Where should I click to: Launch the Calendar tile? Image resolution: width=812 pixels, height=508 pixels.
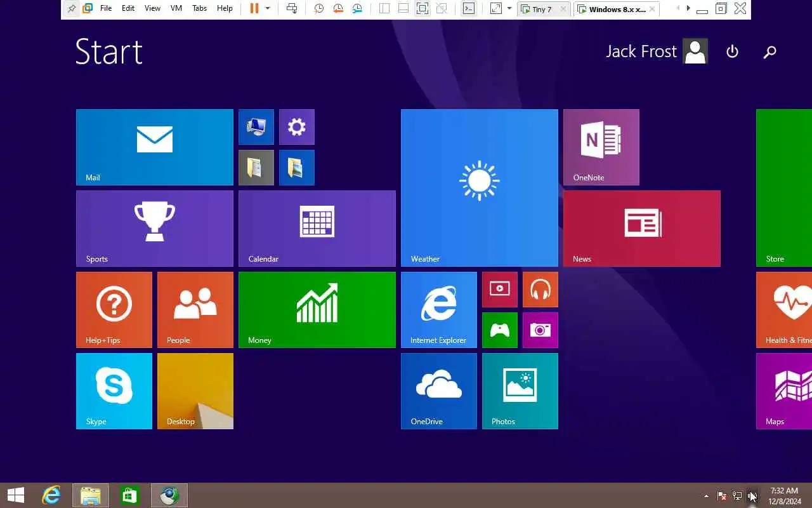[317, 229]
